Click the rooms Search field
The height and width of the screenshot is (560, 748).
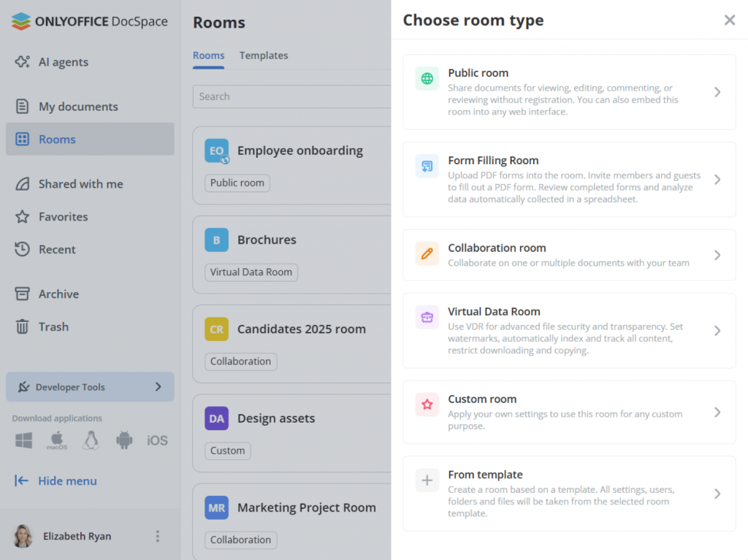tap(292, 96)
